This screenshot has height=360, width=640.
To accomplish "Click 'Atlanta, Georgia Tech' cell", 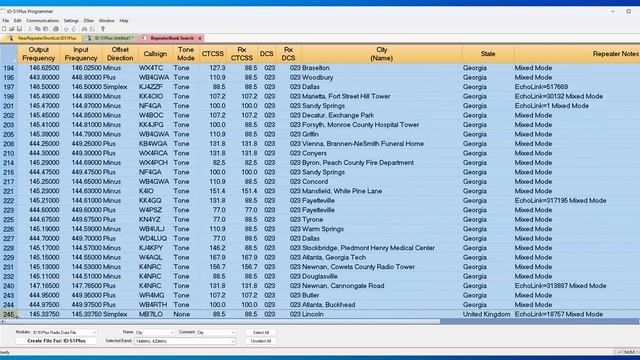I will click(x=382, y=258).
